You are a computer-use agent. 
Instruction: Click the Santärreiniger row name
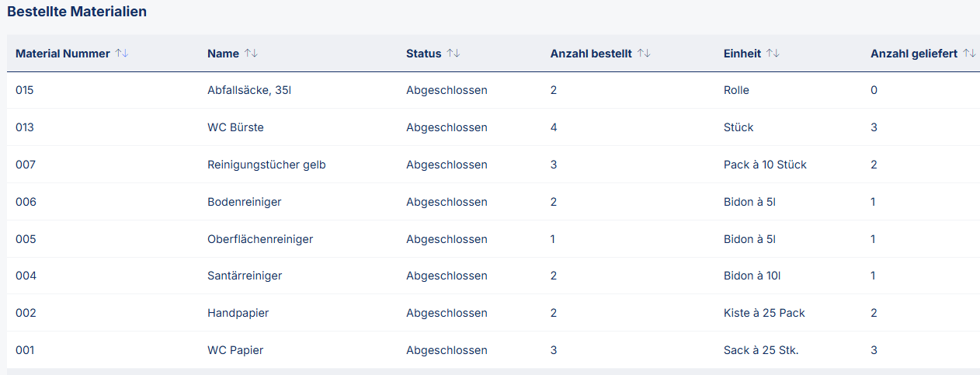click(x=245, y=276)
